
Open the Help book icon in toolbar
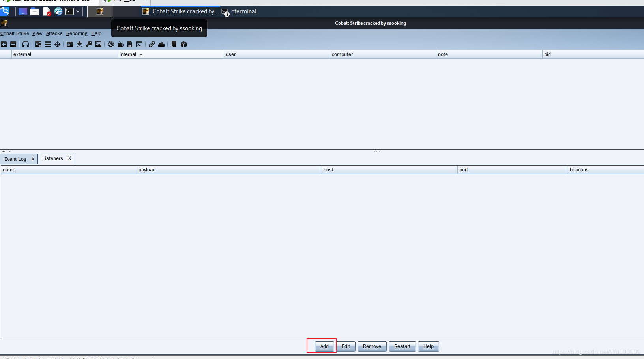(174, 45)
